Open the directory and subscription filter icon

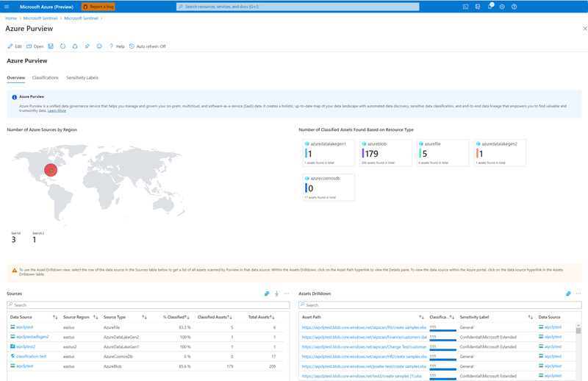pyautogui.click(x=477, y=7)
